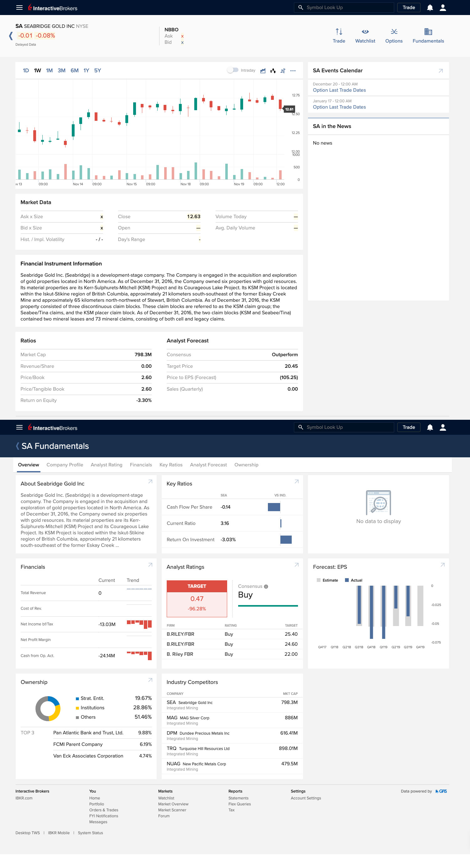This screenshot has width=470, height=868.
Task: Switch to Analyst Rating tab
Action: pos(107,465)
